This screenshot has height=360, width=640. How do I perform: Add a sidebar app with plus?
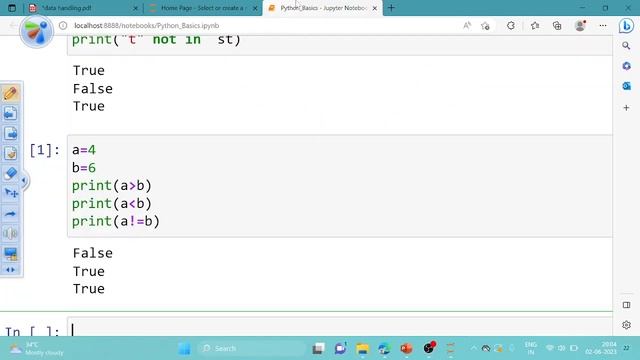pyautogui.click(x=626, y=108)
